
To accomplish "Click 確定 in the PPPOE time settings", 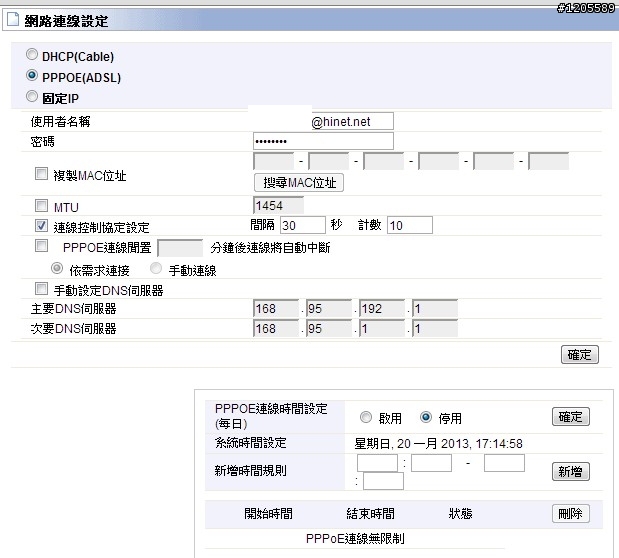I will (570, 417).
